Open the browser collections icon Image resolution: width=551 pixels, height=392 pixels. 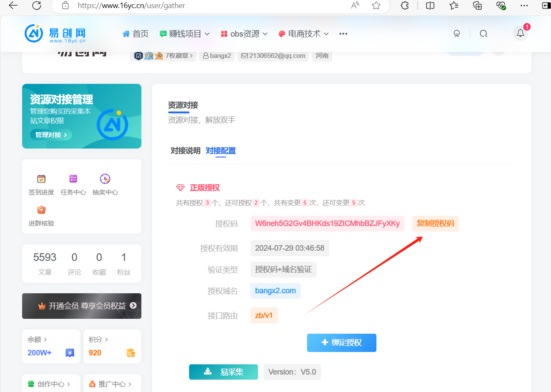click(477, 6)
